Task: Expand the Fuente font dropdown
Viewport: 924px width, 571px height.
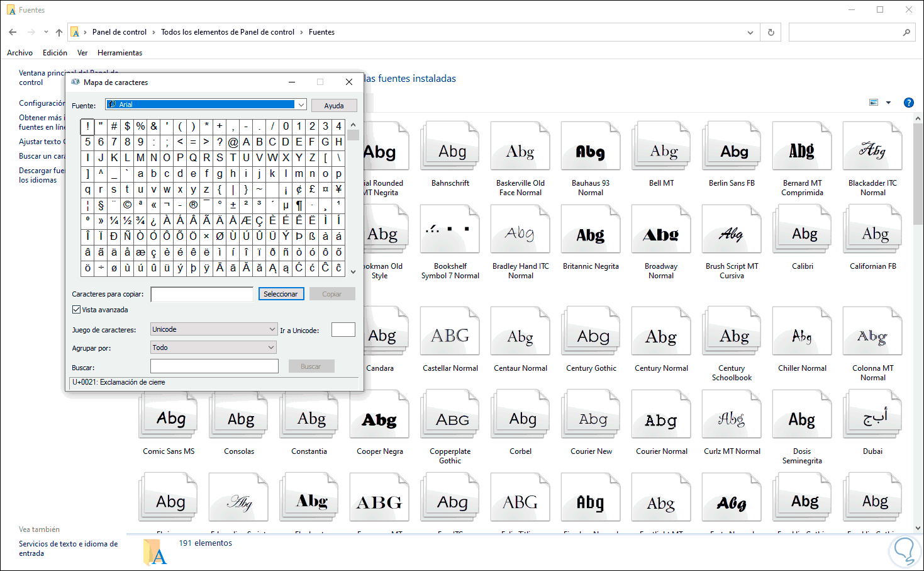Action: [301, 105]
